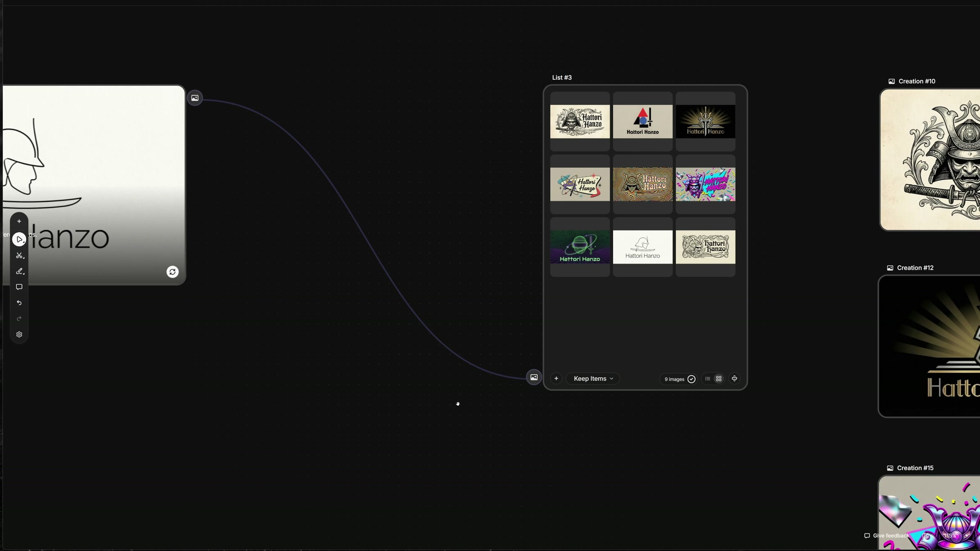Toggle the 9 images checkmark selector
This screenshot has width=980, height=551.
coord(691,379)
